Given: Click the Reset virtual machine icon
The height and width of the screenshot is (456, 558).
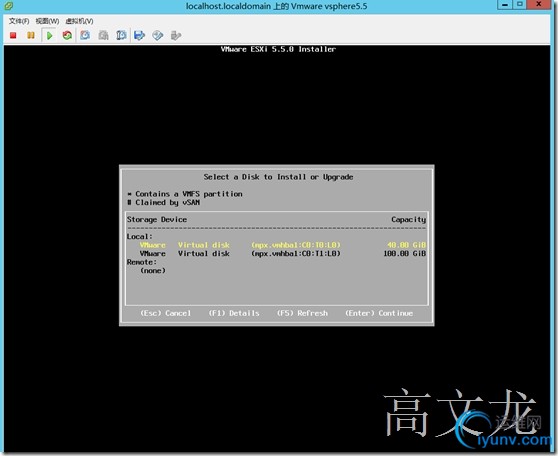Looking at the screenshot, I should click(x=67, y=35).
